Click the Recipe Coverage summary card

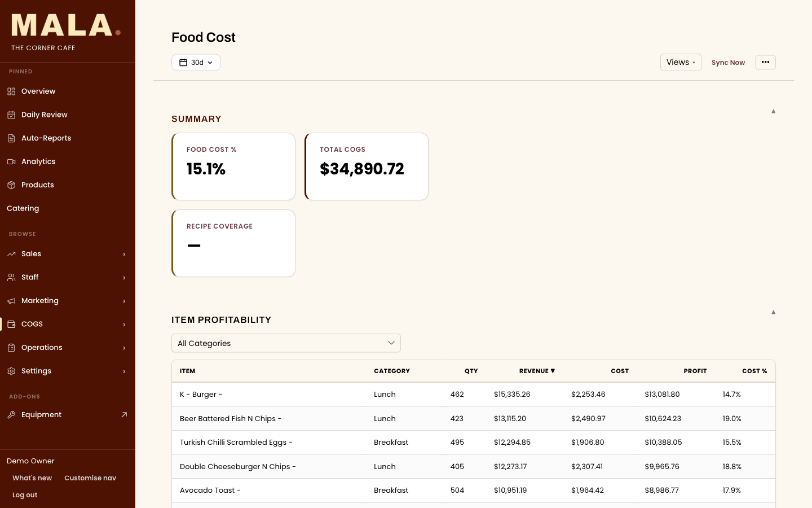pos(233,243)
